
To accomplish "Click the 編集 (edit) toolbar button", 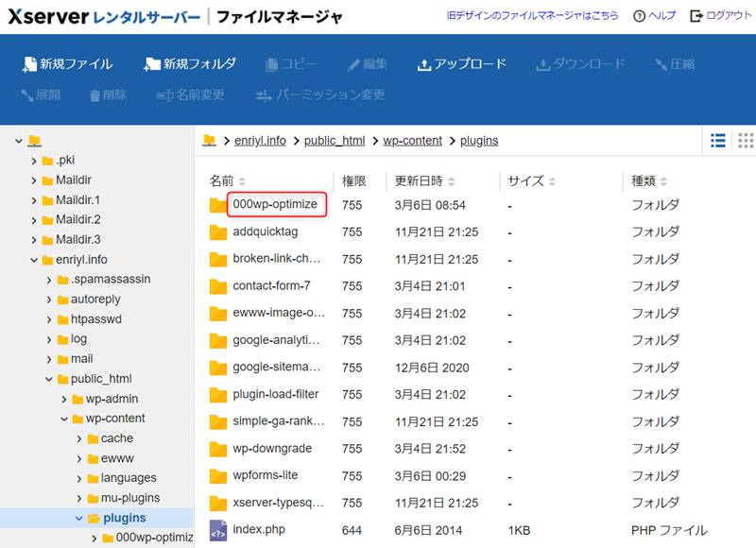I will click(368, 64).
